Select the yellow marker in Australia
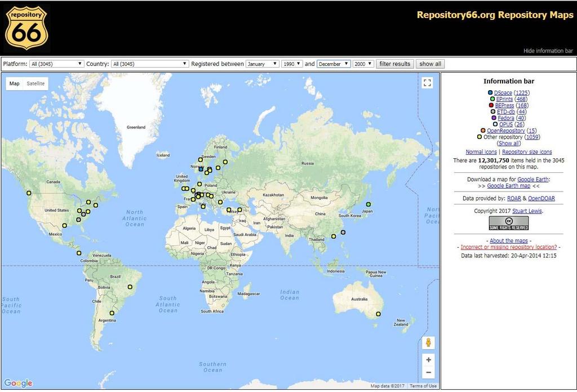Screen dimensions: 577x392 (378, 314)
